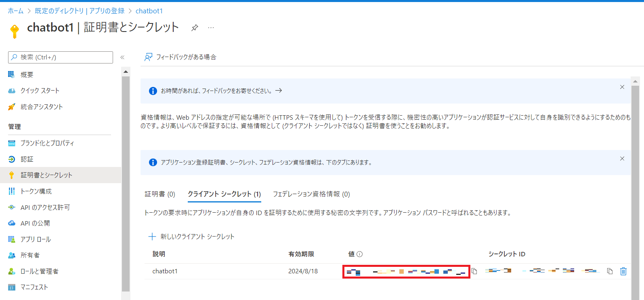Image resolution: width=644 pixels, height=300 pixels.
Task: Open 既定のディレクトリ | アプリの登録 breadcrumb
Action: click(x=80, y=11)
